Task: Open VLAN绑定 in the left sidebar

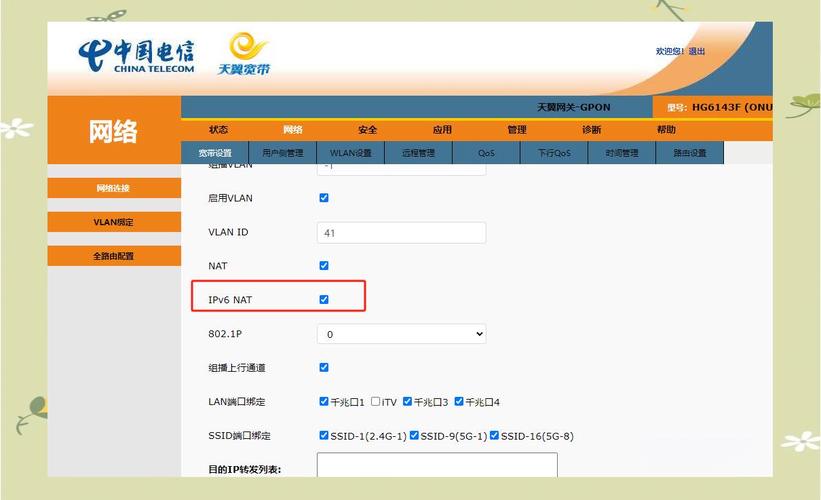Action: pyautogui.click(x=113, y=222)
